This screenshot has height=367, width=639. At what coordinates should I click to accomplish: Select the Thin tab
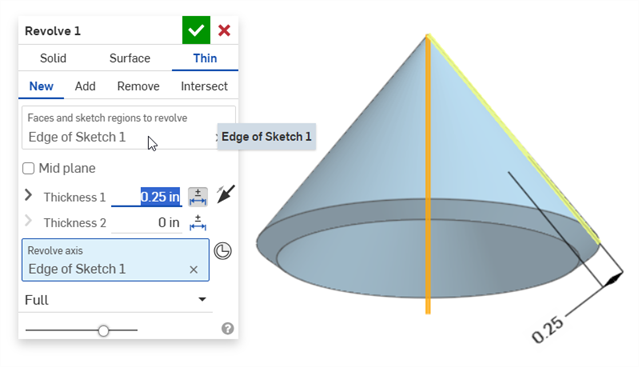205,58
